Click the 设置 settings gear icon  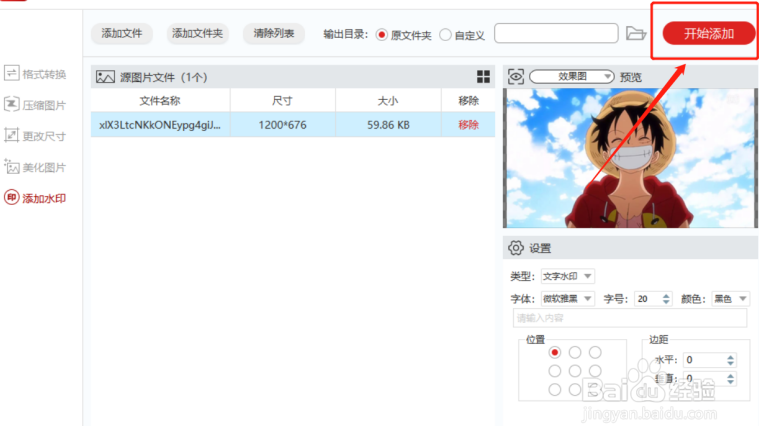(516, 248)
